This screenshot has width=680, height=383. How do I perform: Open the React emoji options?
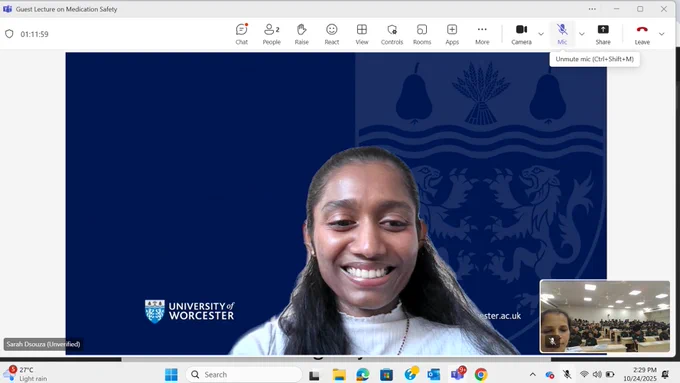click(x=332, y=34)
